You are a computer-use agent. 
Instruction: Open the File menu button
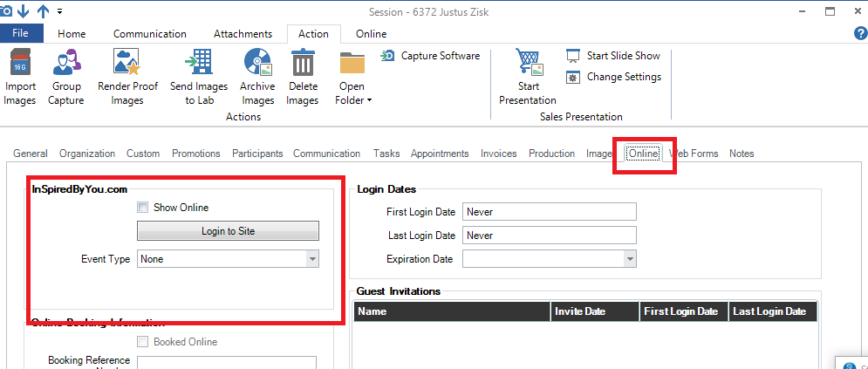pos(22,34)
